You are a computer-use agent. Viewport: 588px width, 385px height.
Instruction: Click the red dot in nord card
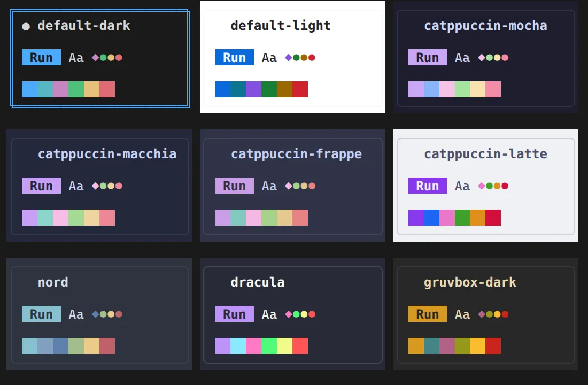coord(119,314)
